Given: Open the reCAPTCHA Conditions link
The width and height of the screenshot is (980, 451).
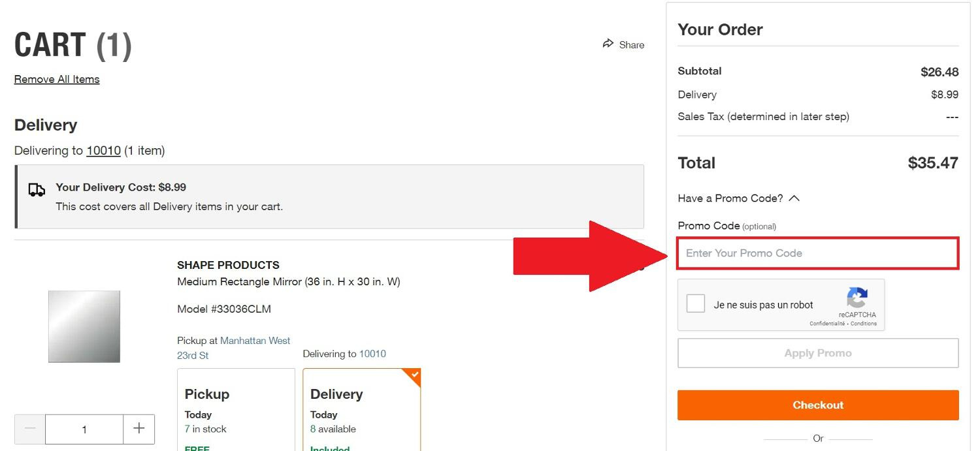Looking at the screenshot, I should tap(864, 324).
